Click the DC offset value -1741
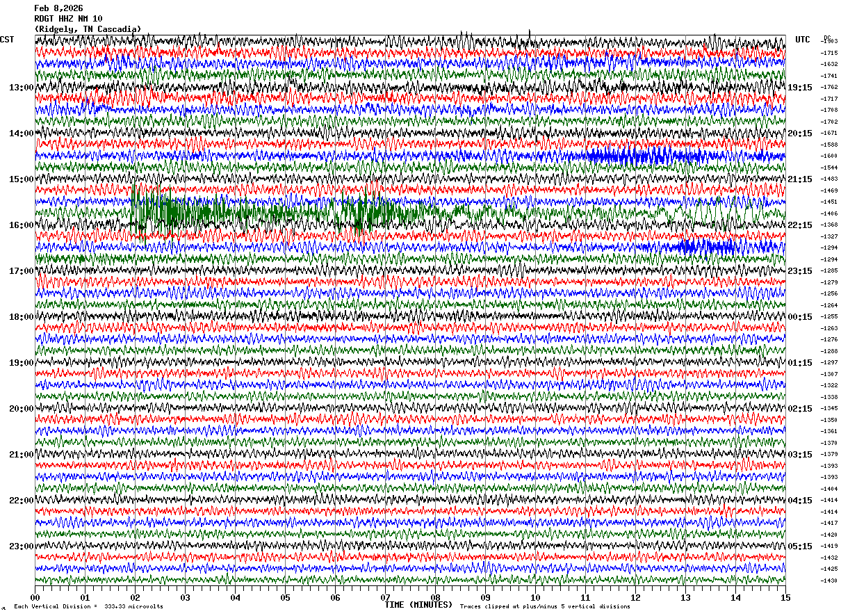The image size is (841, 616). coord(829,76)
